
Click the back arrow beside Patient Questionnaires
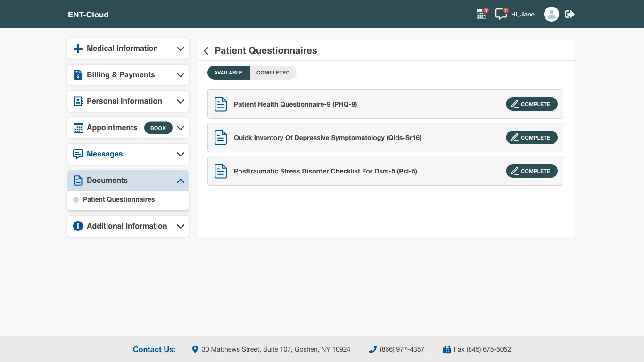click(x=206, y=50)
